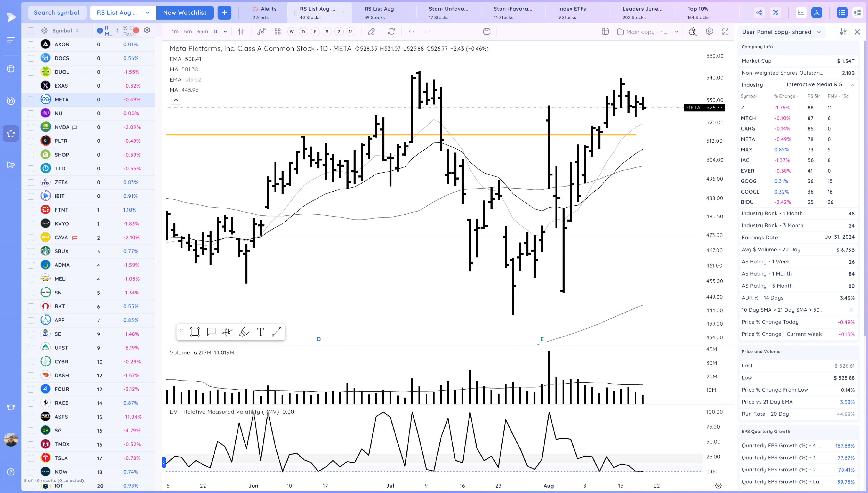Click the Search symbol field
Image resolution: width=868 pixels, height=493 pixels.
pos(56,13)
